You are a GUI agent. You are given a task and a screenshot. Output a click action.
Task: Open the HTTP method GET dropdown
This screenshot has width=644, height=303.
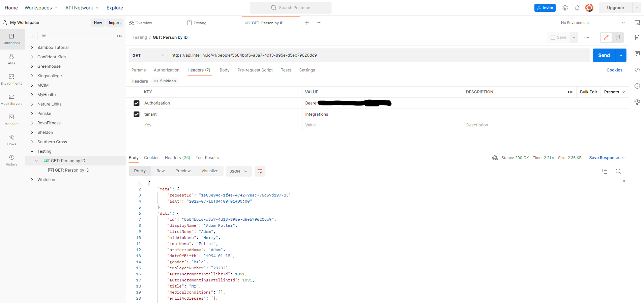tap(148, 55)
